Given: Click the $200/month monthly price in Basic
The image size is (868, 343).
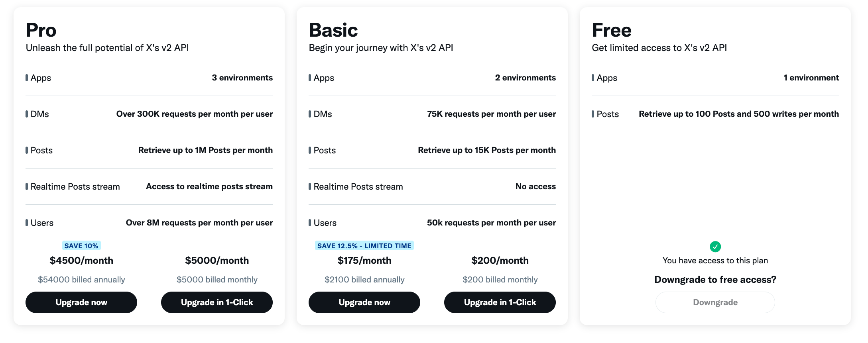Looking at the screenshot, I should pos(500,261).
